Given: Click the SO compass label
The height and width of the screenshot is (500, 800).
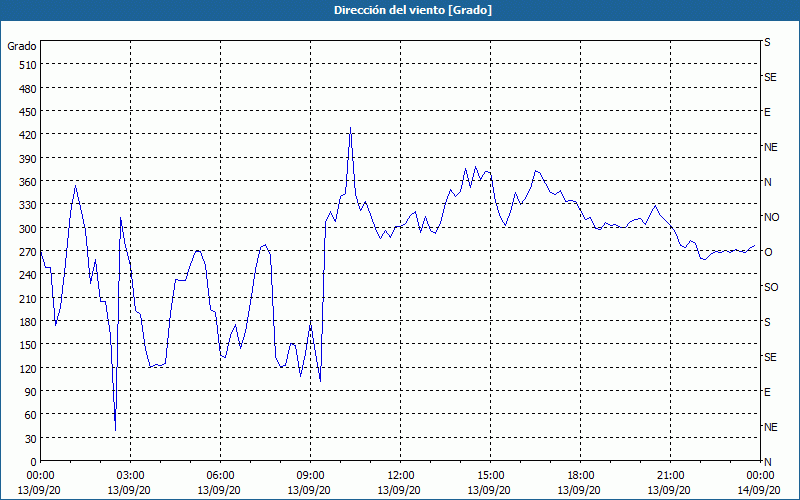Looking at the screenshot, I should 771,287.
